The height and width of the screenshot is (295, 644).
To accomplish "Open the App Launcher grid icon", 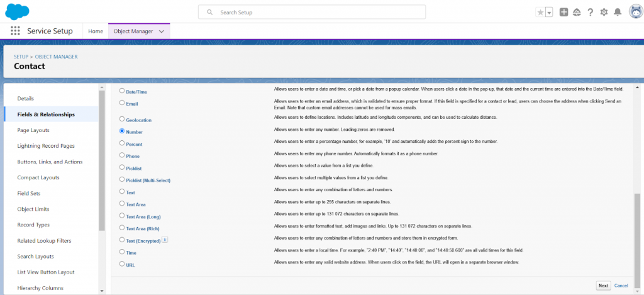I will pos(15,31).
